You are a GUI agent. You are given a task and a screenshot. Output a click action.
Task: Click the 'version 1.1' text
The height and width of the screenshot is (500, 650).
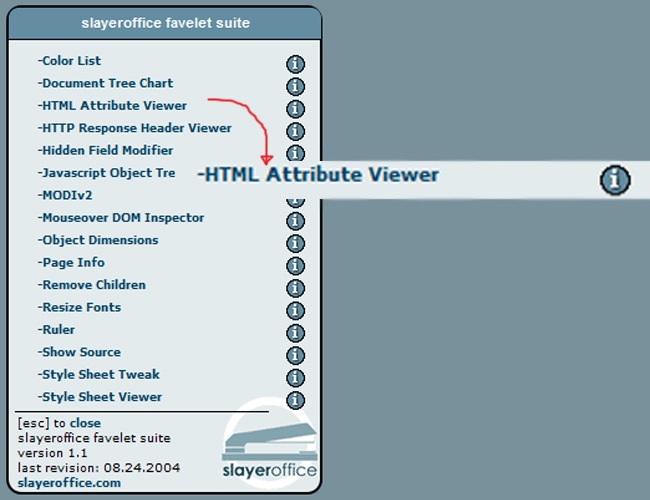[x=53, y=453]
